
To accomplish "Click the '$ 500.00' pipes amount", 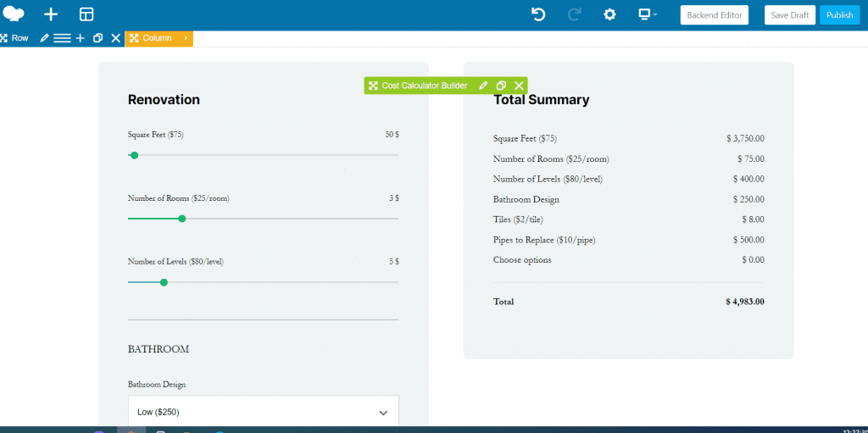I will pyautogui.click(x=749, y=240).
